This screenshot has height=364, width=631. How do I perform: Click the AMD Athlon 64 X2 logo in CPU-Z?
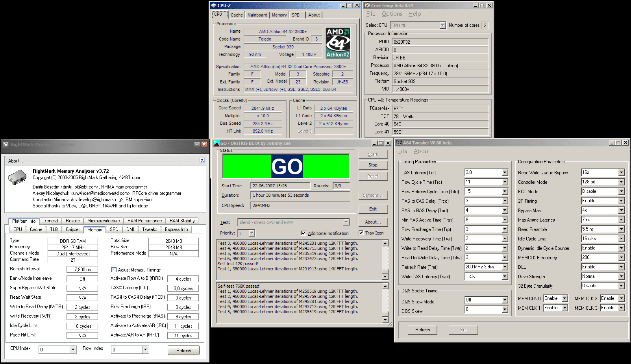338,43
